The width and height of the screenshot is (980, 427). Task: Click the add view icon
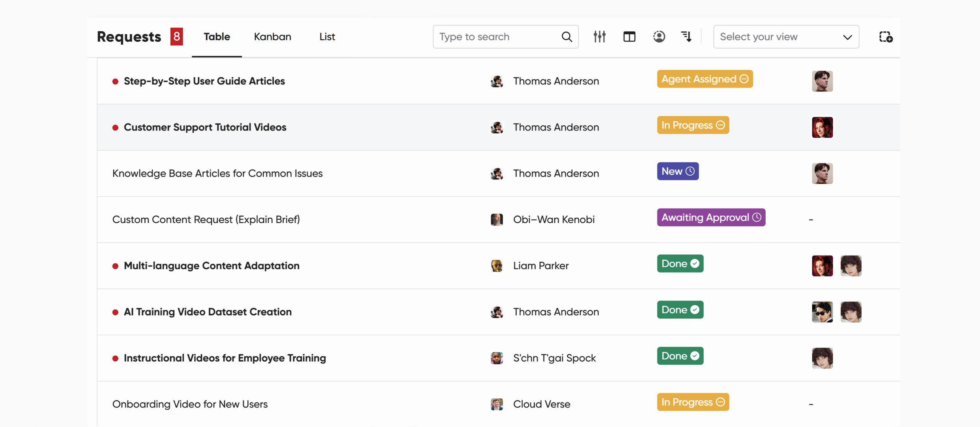[885, 37]
